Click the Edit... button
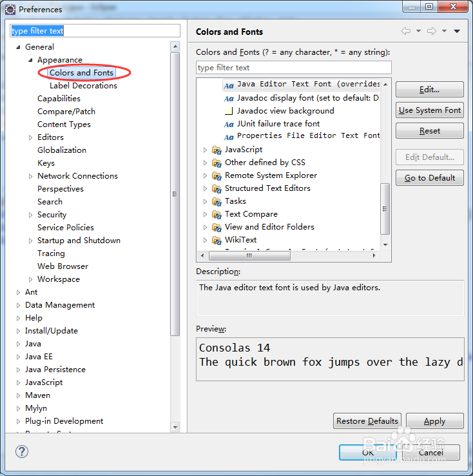The width and height of the screenshot is (473, 476). point(430,90)
